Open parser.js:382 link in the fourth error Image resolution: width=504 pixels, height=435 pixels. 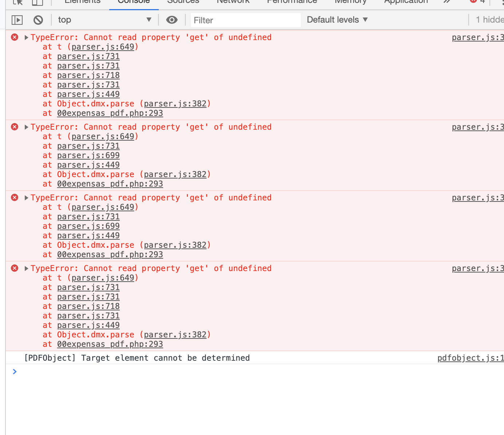pyautogui.click(x=175, y=335)
